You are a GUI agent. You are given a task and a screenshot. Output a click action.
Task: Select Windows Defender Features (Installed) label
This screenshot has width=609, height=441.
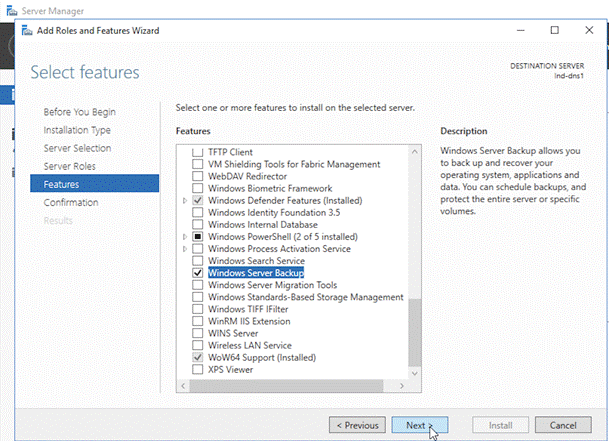285,200
